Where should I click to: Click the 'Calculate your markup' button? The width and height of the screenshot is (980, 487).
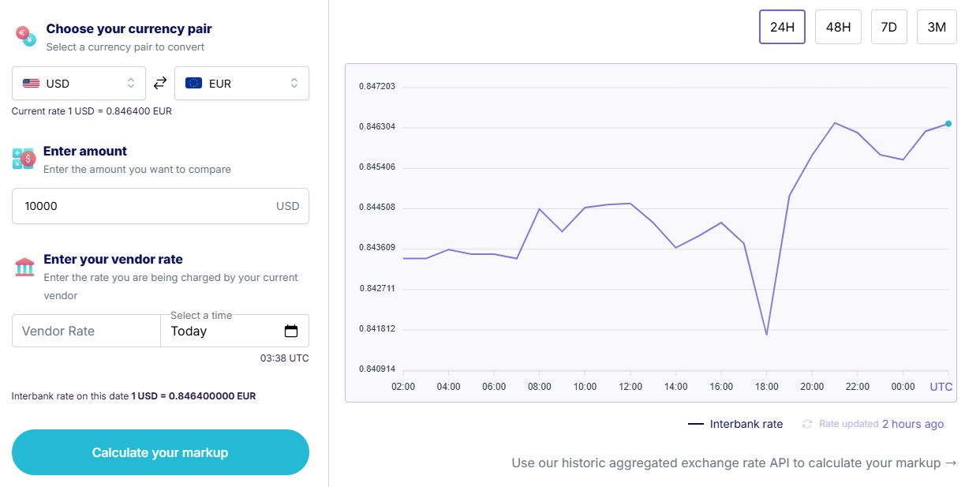click(x=160, y=451)
